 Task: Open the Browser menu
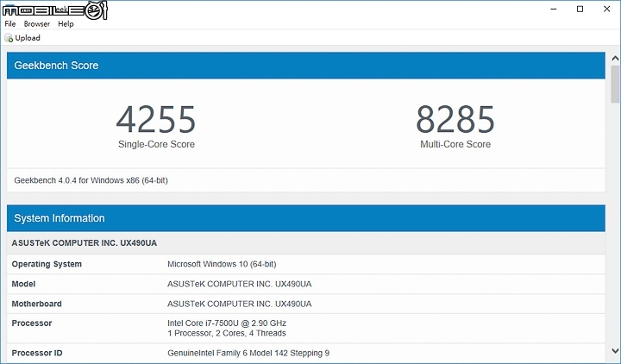[x=37, y=24]
